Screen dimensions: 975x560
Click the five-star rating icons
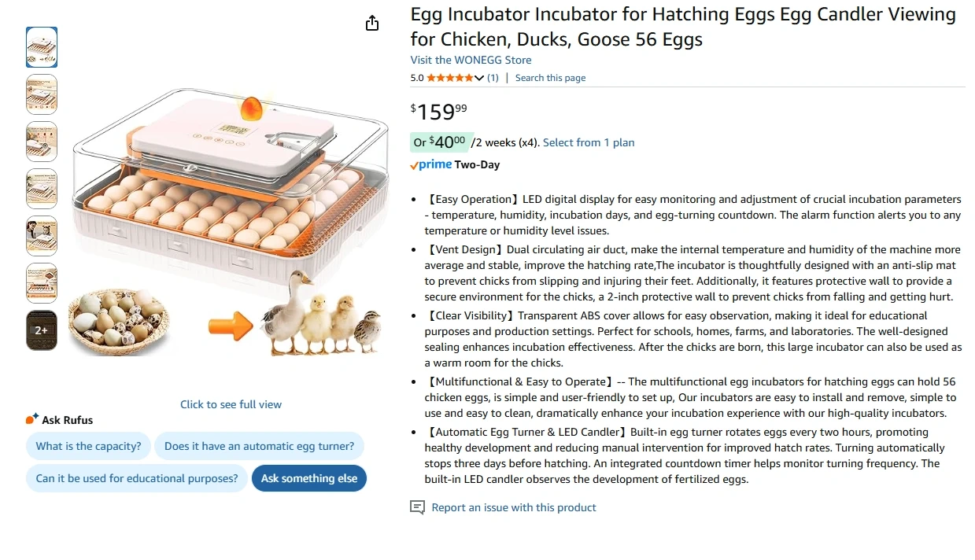[449, 78]
